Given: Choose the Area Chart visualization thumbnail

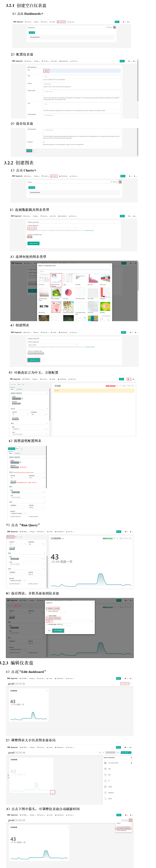Looking at the screenshot, I should (105, 278).
